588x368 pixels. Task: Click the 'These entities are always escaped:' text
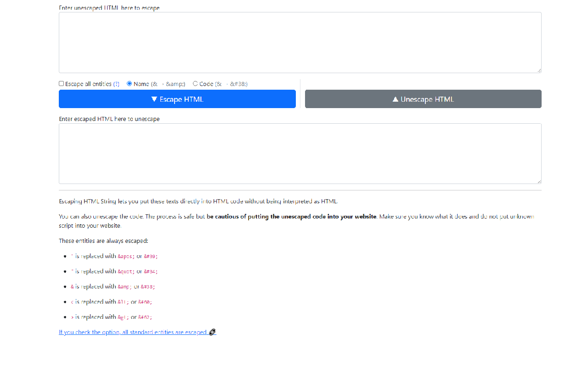(x=103, y=241)
